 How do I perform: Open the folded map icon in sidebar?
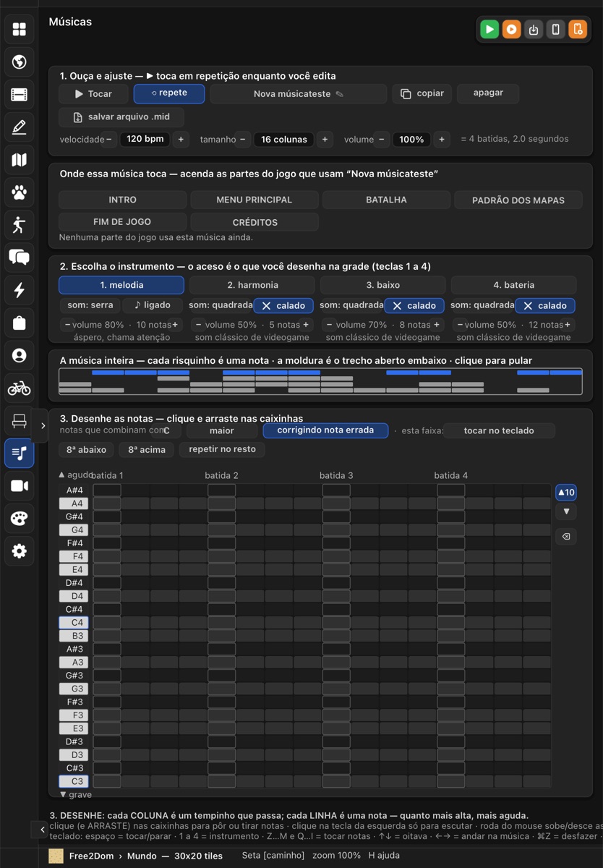(20, 160)
